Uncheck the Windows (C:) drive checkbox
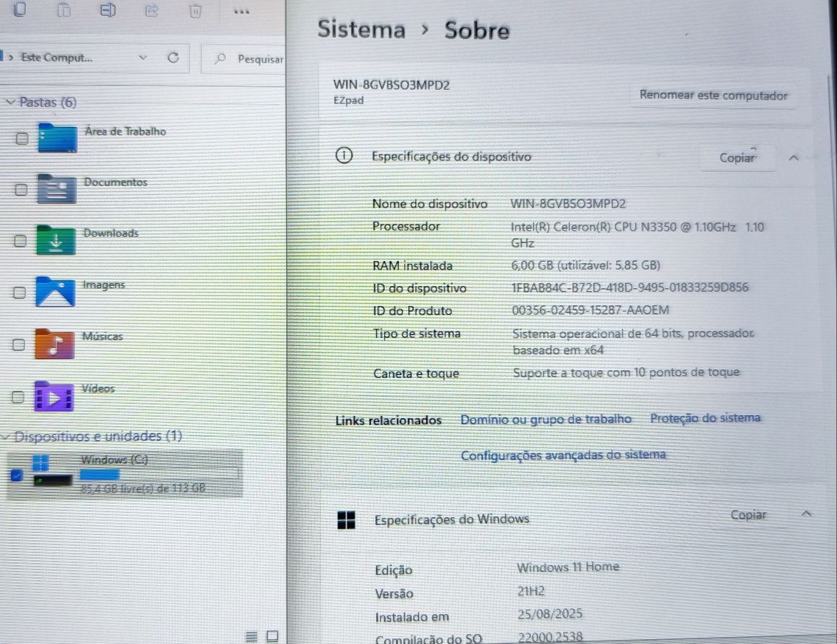 [16, 475]
